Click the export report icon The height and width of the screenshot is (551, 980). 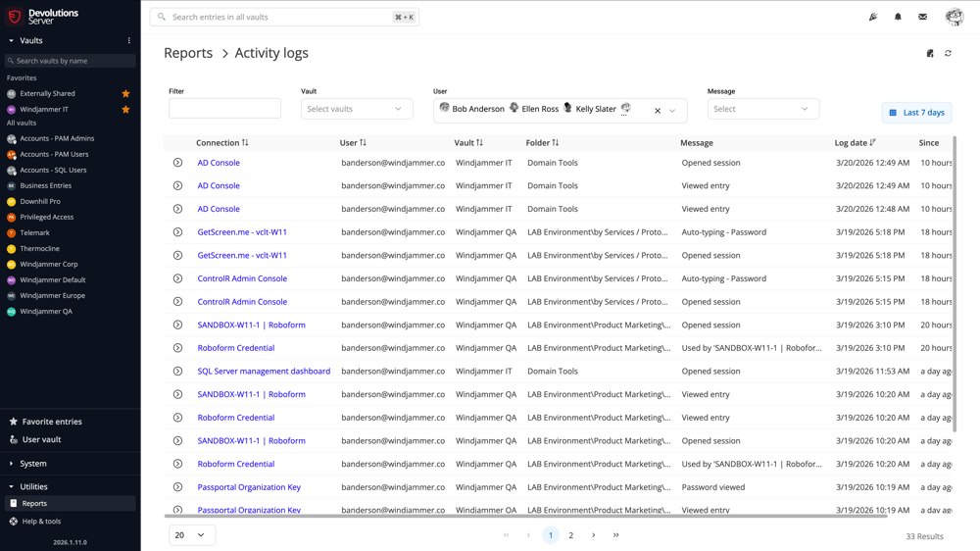[930, 53]
